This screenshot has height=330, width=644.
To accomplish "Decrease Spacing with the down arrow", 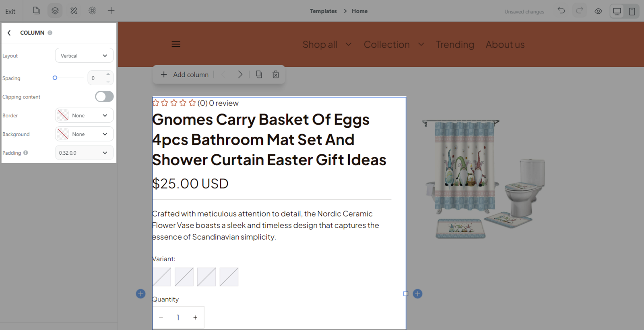I will coord(108,82).
